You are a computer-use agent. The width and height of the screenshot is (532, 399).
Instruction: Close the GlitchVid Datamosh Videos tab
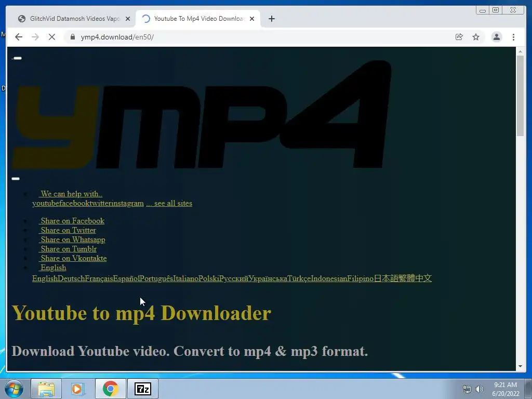click(x=128, y=19)
